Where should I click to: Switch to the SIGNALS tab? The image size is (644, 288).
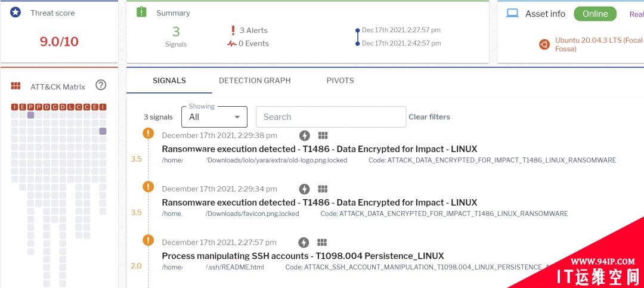(x=169, y=80)
